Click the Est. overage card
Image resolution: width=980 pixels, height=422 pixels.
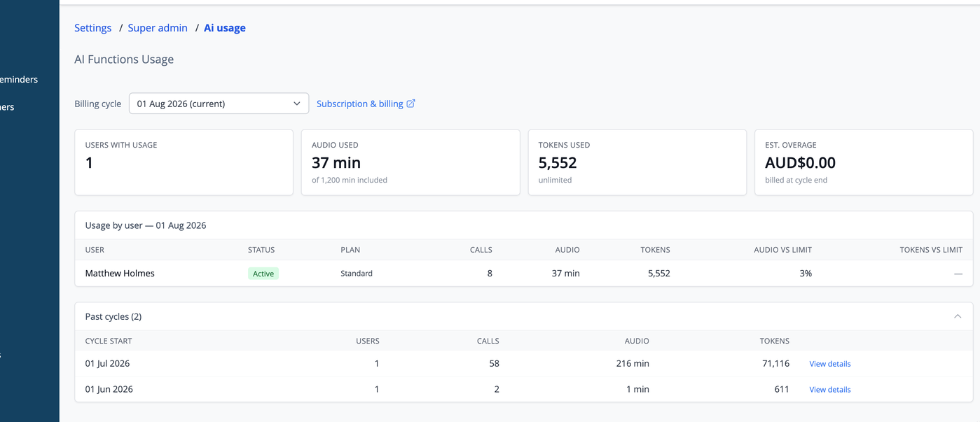click(864, 162)
